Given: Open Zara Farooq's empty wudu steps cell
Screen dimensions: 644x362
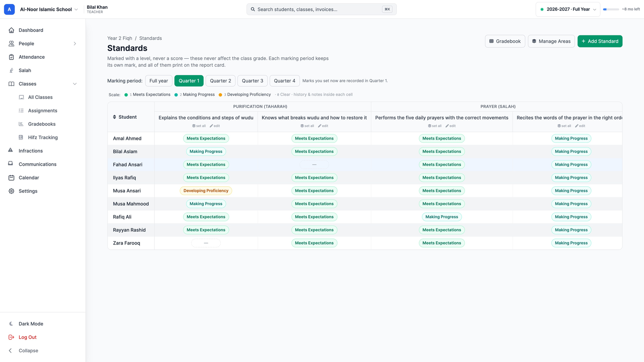Looking at the screenshot, I should 206,243.
